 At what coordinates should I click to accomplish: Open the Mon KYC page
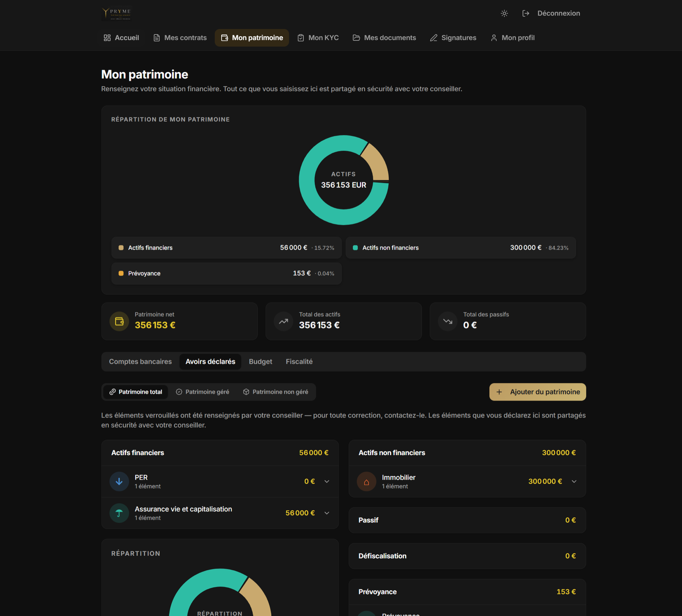pos(318,38)
